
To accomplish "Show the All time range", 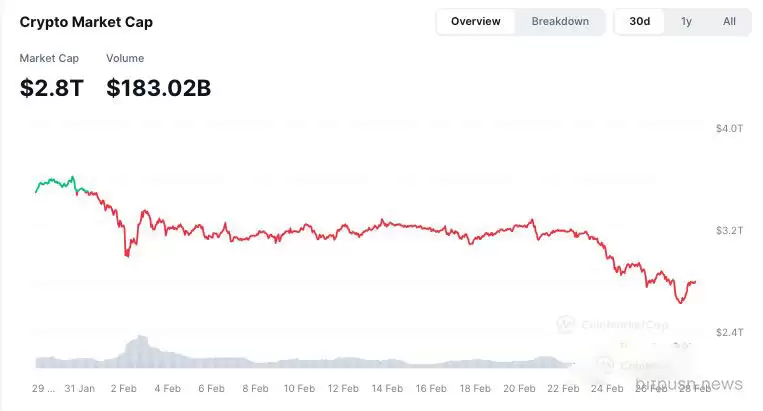I will tap(729, 21).
